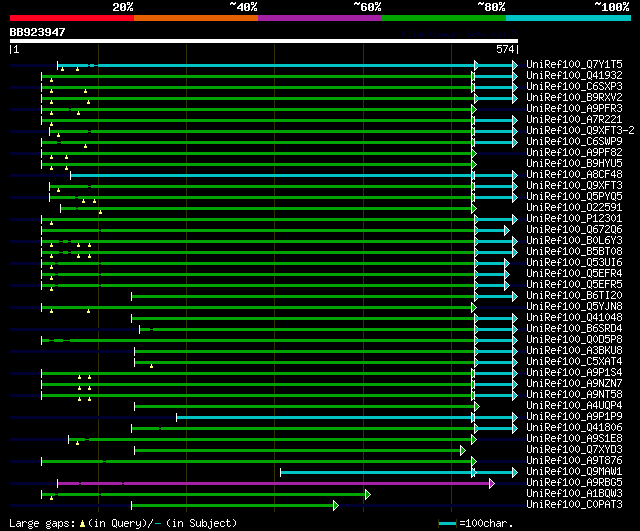Open UniRef100_B6SRD4 hit
Screen dimensions: 640x531
(574, 329)
